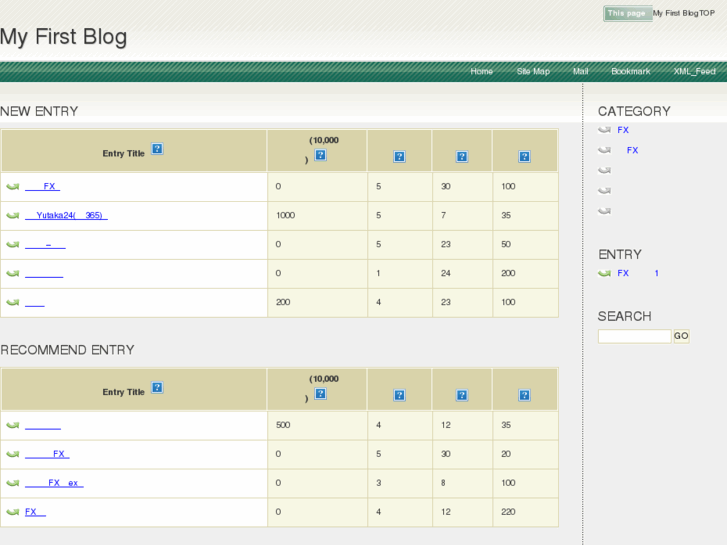This screenshot has height=545, width=727.
Task: Click help icon in RECOMMEND ENTRY last column header
Action: pyautogui.click(x=524, y=395)
